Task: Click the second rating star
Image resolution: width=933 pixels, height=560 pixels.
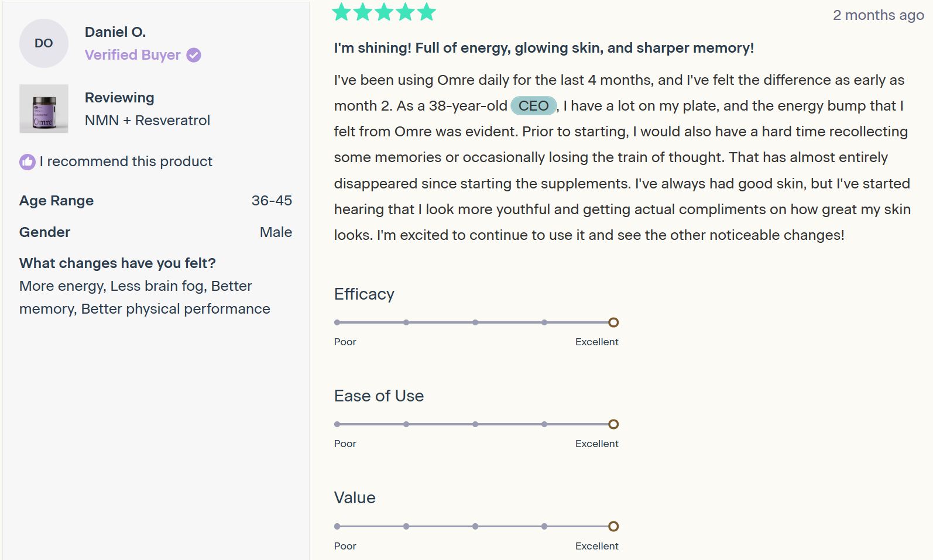Action: click(363, 11)
